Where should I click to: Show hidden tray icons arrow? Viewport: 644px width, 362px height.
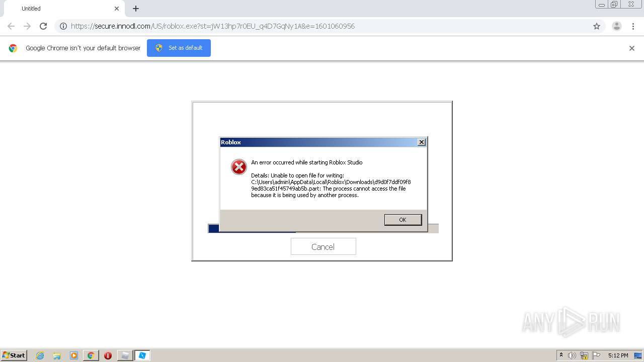pos(561,355)
